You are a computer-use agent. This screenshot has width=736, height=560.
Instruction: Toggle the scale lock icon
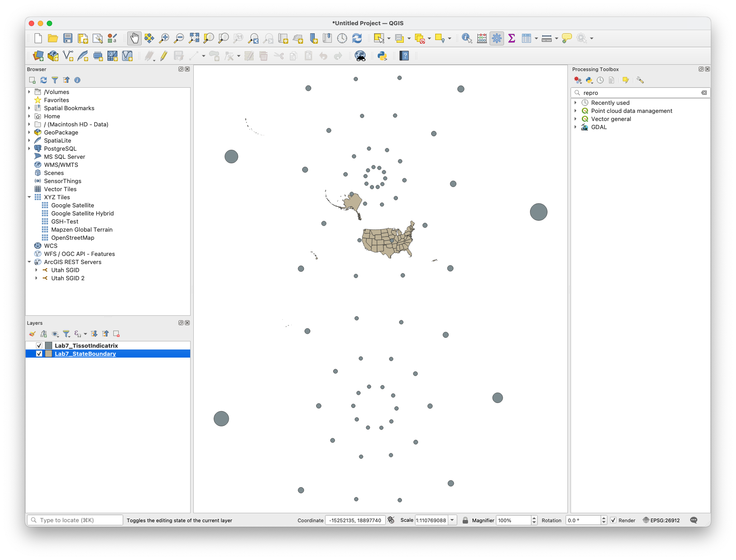[x=465, y=520]
